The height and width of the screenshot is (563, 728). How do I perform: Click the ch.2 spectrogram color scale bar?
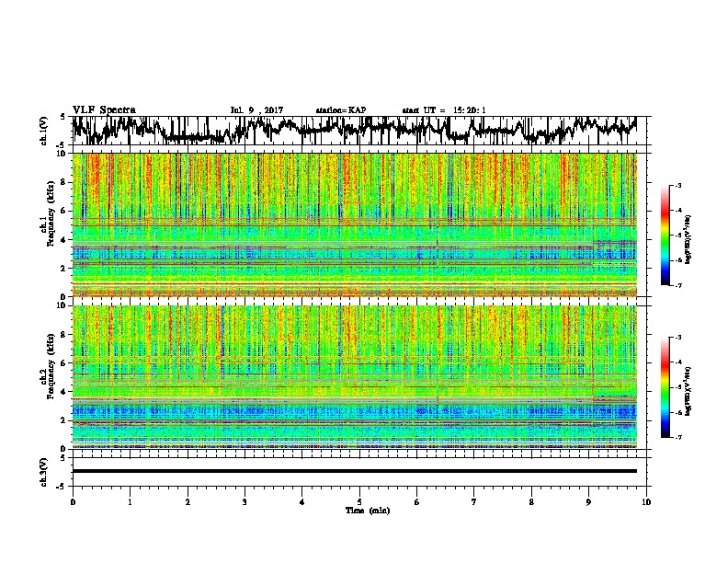click(x=665, y=387)
